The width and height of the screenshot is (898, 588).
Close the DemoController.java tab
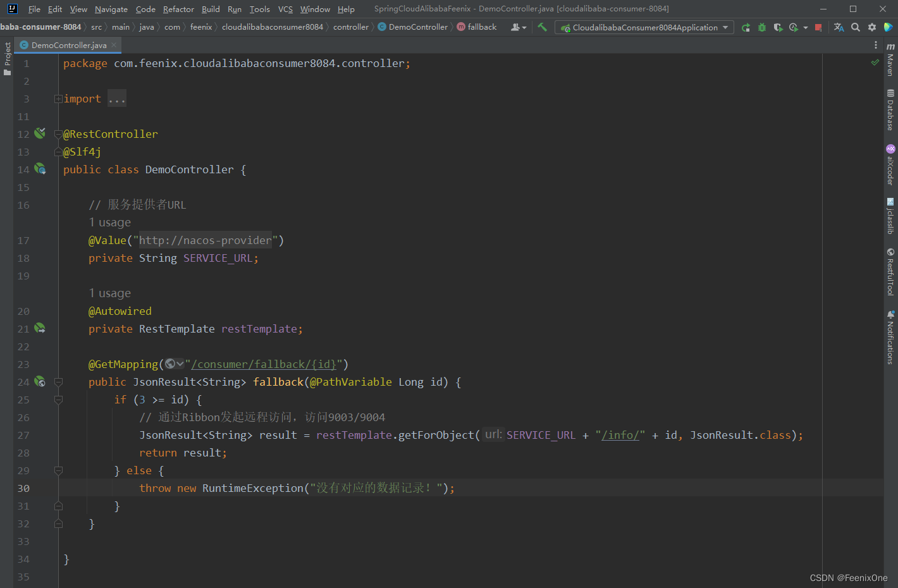114,45
